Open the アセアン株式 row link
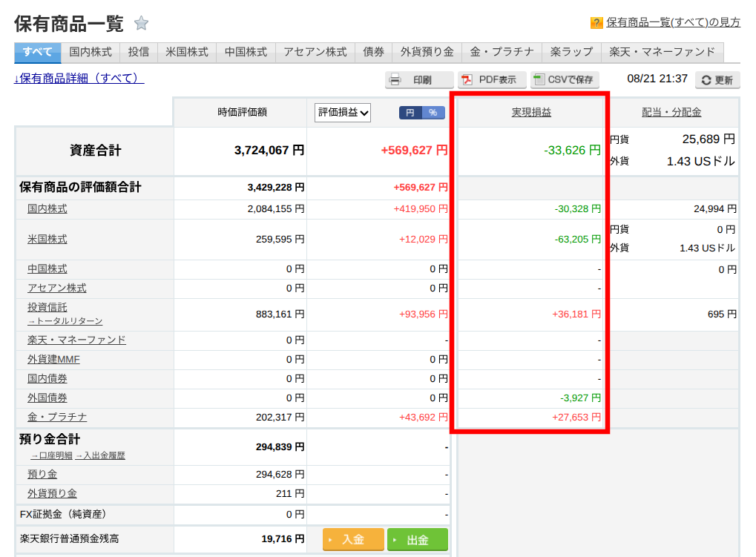Viewport: 756px width, 557px height. [x=57, y=288]
